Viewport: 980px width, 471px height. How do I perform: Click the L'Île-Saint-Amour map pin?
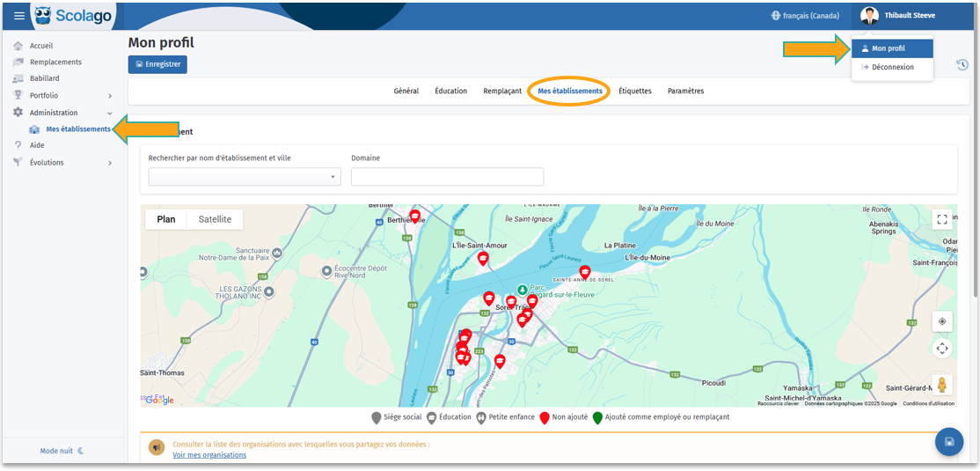[482, 258]
